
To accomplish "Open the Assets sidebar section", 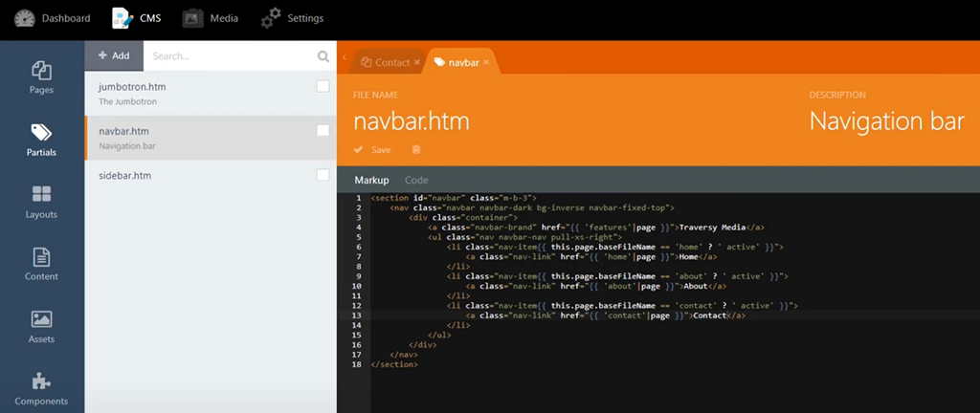I will tap(41, 326).
